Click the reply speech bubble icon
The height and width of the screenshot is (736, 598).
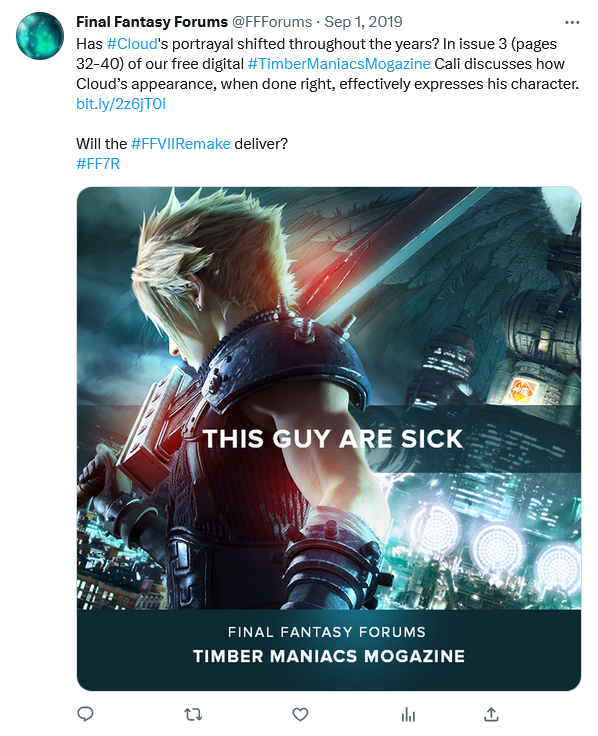click(85, 714)
